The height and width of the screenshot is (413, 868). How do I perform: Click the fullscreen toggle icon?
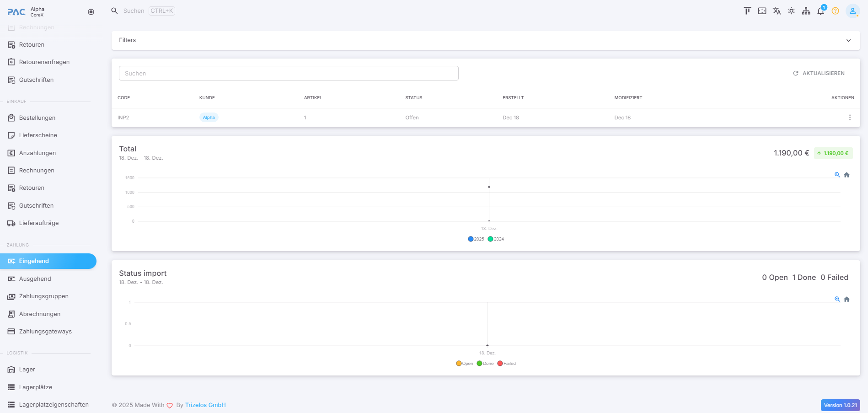click(x=762, y=11)
